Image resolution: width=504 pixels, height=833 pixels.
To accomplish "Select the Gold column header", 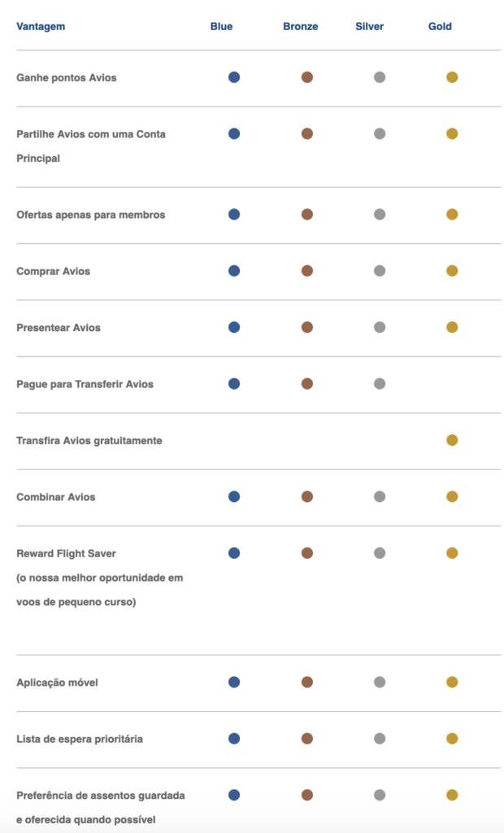I will click(x=441, y=27).
